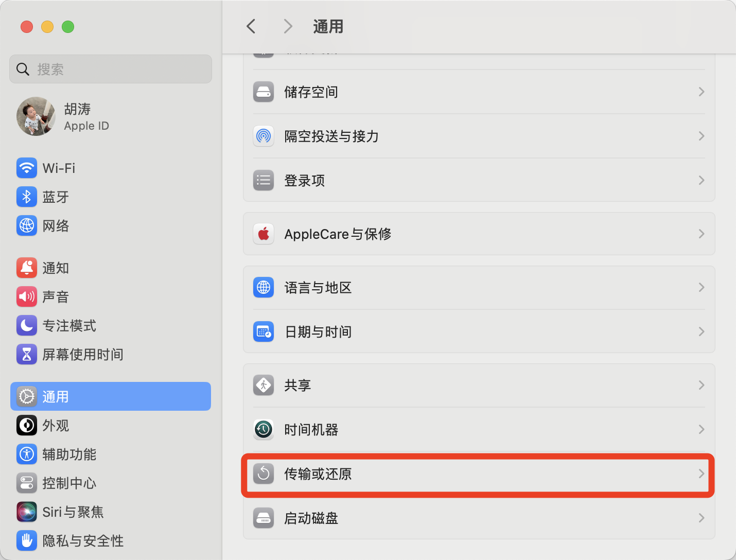Expand the 登录项 row chevron
The width and height of the screenshot is (736, 560).
[x=701, y=180]
